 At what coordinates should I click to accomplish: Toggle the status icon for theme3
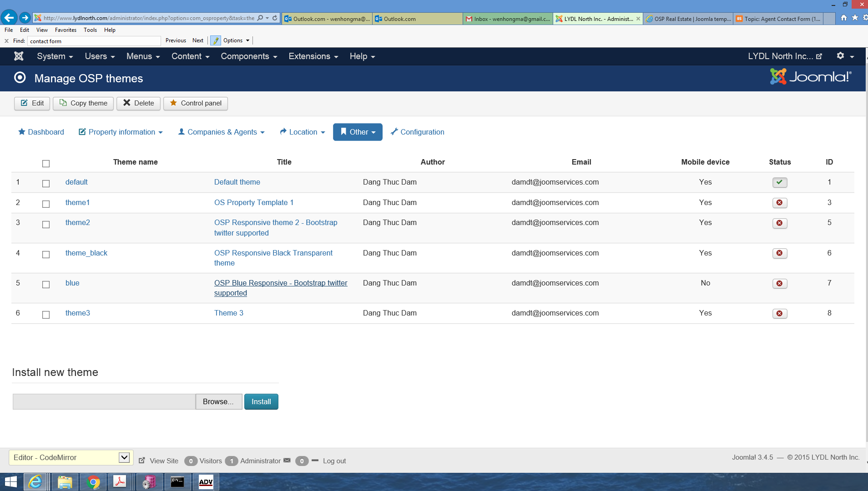click(x=780, y=314)
